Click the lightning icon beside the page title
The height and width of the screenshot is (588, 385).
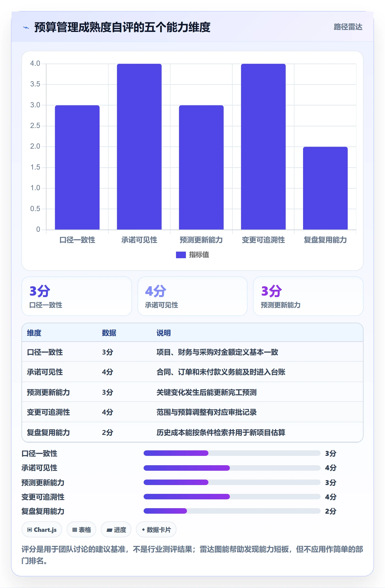click(26, 28)
